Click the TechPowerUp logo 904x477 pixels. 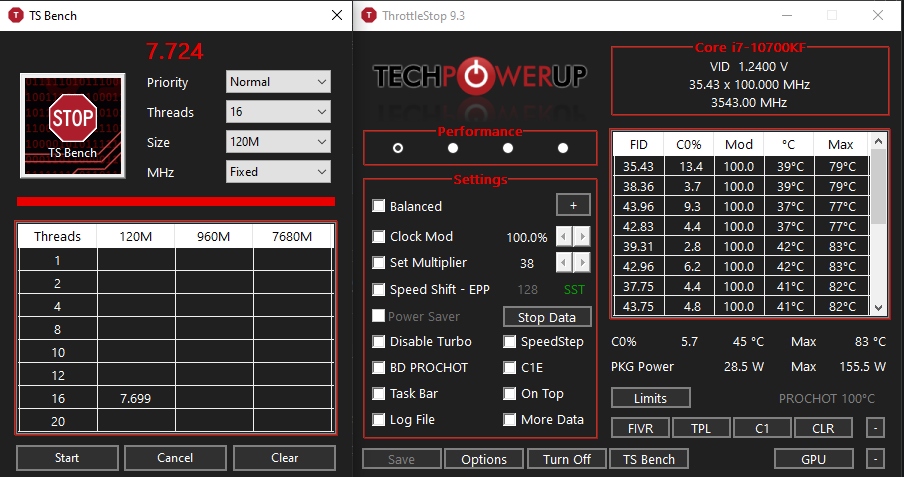(x=480, y=76)
